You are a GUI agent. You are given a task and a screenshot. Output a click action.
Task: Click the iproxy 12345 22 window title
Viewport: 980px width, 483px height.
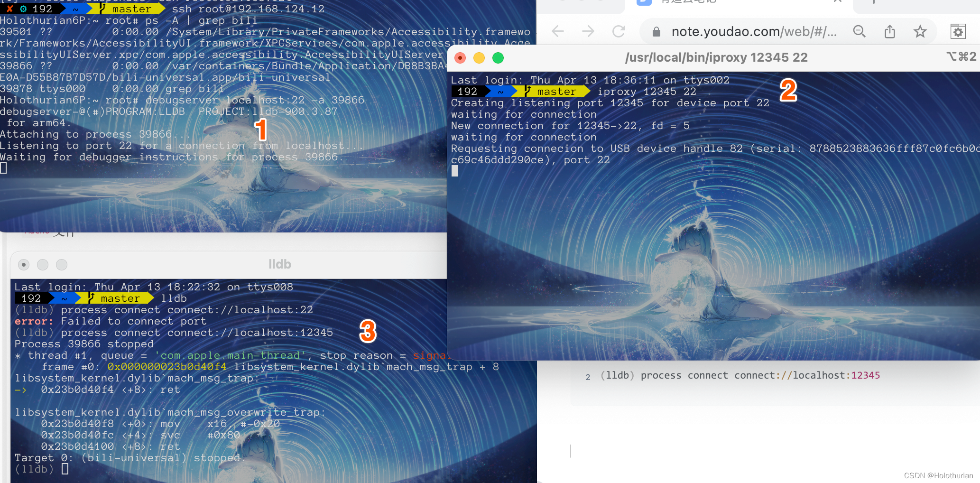[716, 57]
